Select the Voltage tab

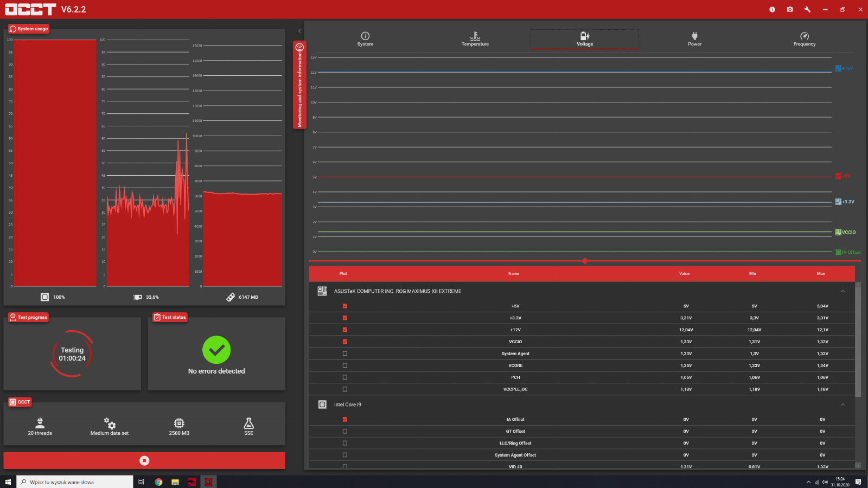click(x=585, y=39)
